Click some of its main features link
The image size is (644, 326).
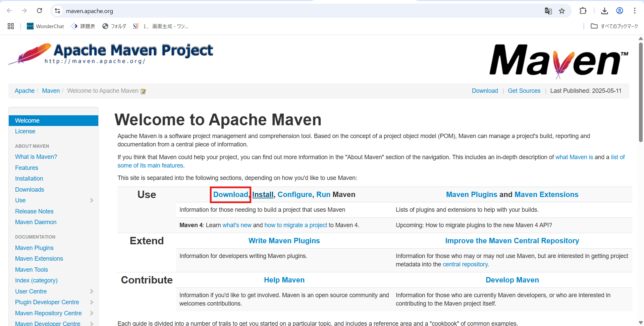coord(150,166)
